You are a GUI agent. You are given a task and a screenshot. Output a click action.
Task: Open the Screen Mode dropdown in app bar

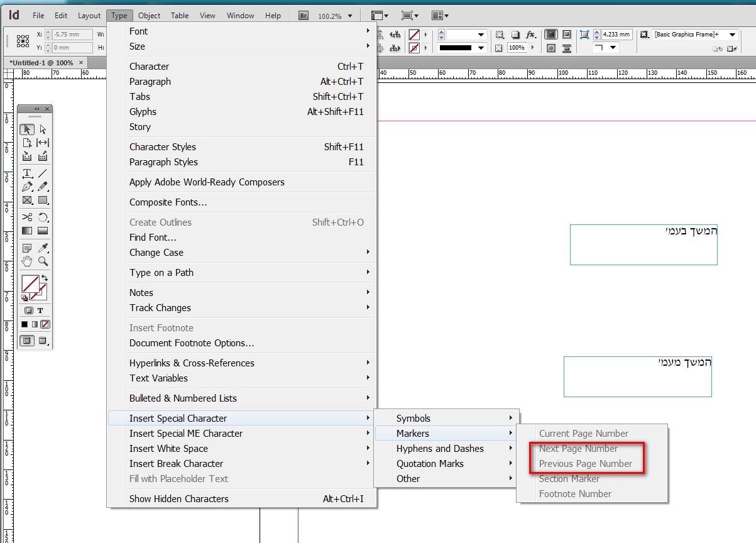tap(409, 16)
